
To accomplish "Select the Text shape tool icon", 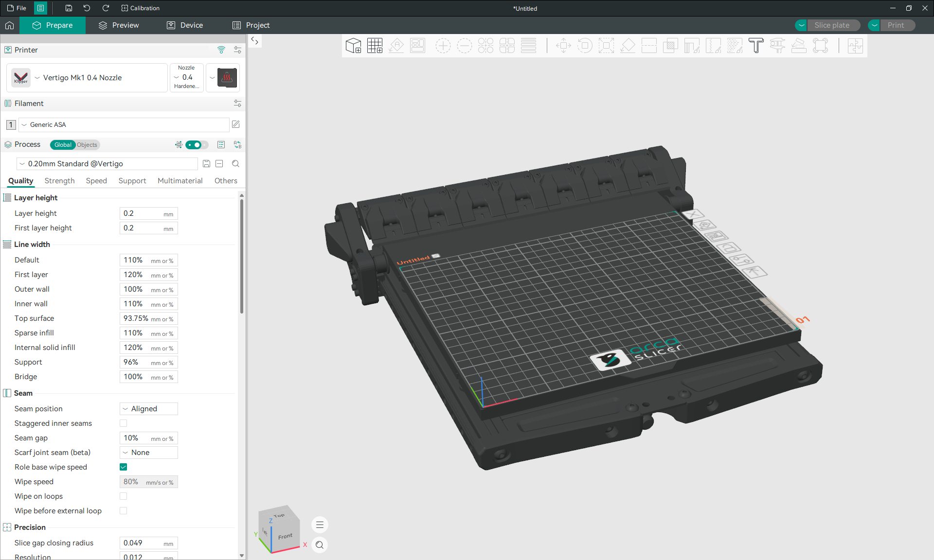I will tap(756, 46).
